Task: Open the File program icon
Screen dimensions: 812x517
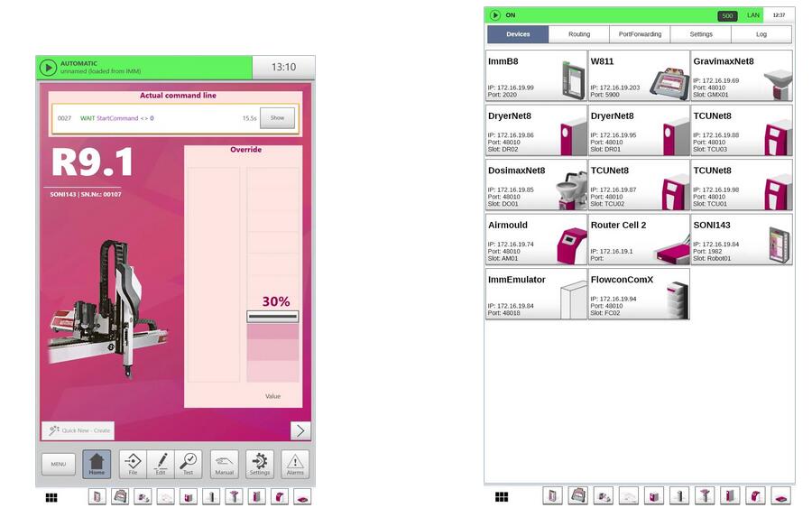Action: (132, 464)
